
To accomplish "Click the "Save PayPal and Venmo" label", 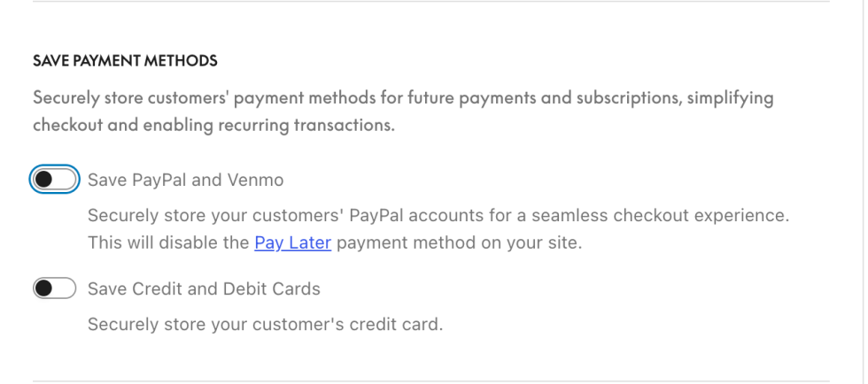I will tap(185, 180).
